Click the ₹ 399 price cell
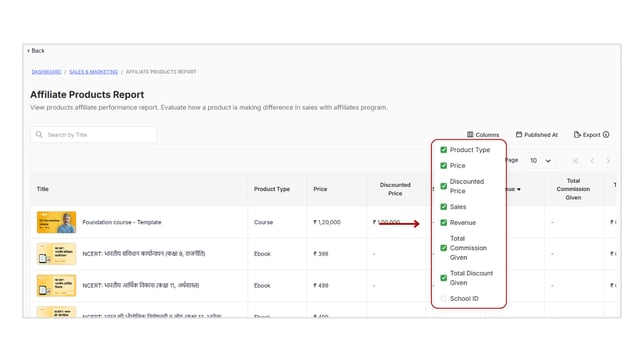644x362 pixels. (321, 254)
